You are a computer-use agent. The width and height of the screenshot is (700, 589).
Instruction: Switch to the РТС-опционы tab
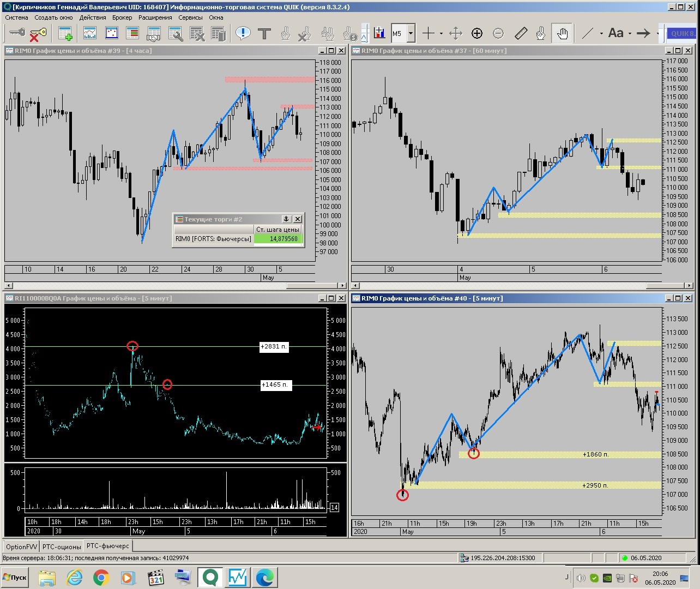[62, 546]
